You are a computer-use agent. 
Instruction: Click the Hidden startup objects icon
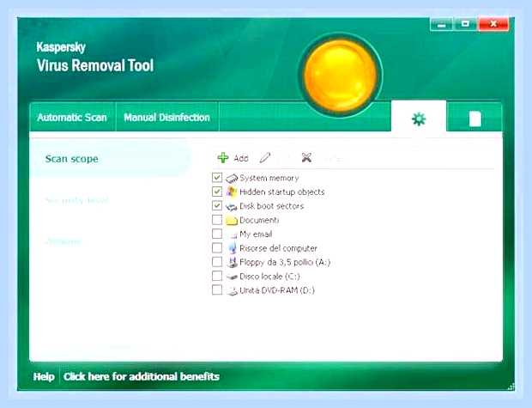[232, 192]
